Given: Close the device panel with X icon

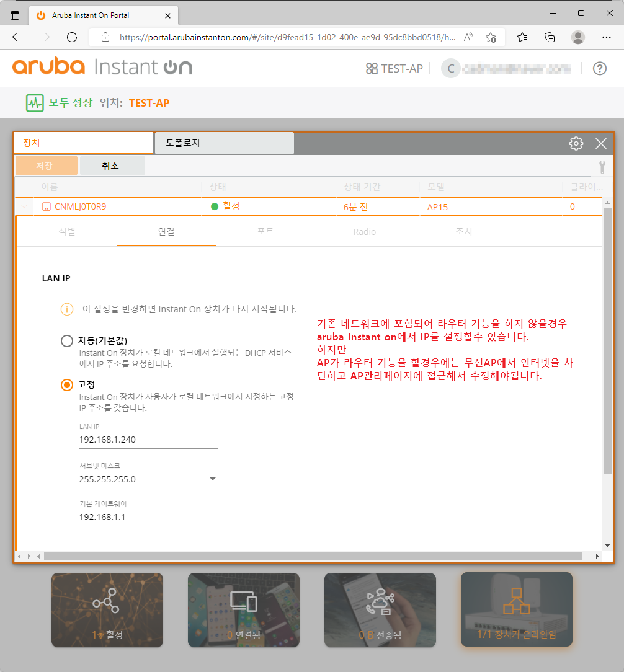Looking at the screenshot, I should 601,144.
